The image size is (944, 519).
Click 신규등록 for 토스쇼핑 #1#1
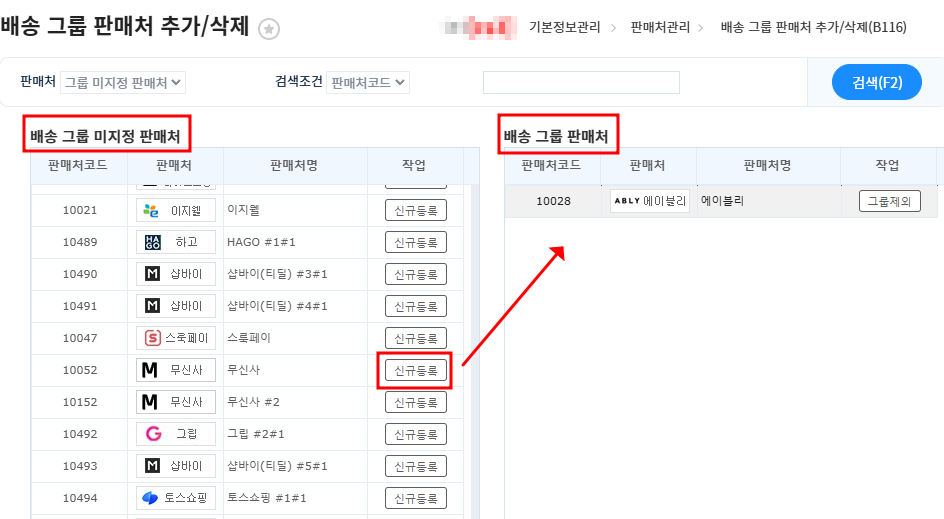415,498
